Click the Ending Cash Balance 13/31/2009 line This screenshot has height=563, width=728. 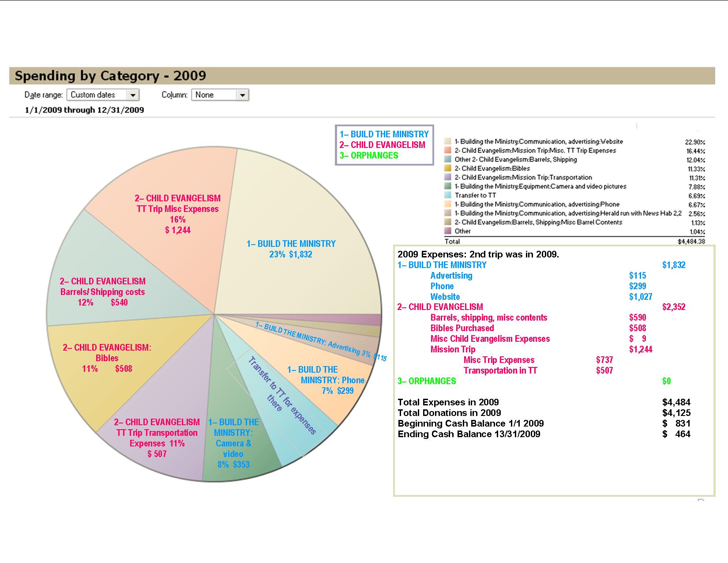[544, 434]
